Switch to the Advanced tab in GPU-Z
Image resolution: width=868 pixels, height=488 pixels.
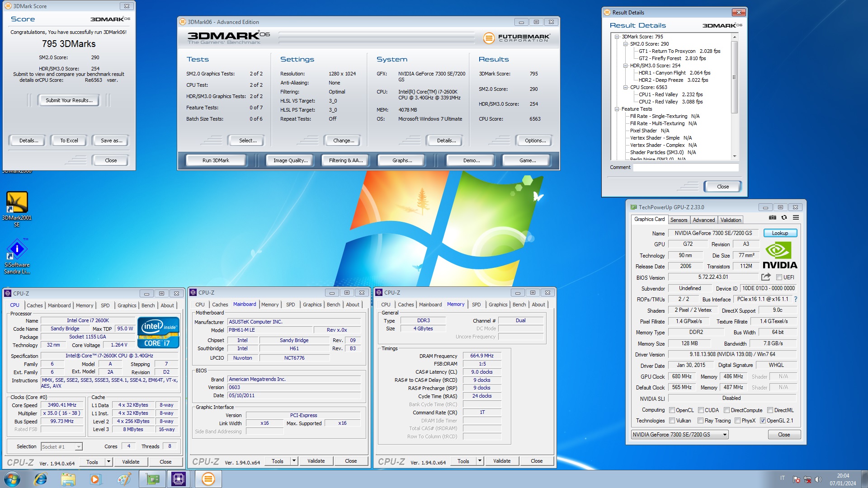704,220
